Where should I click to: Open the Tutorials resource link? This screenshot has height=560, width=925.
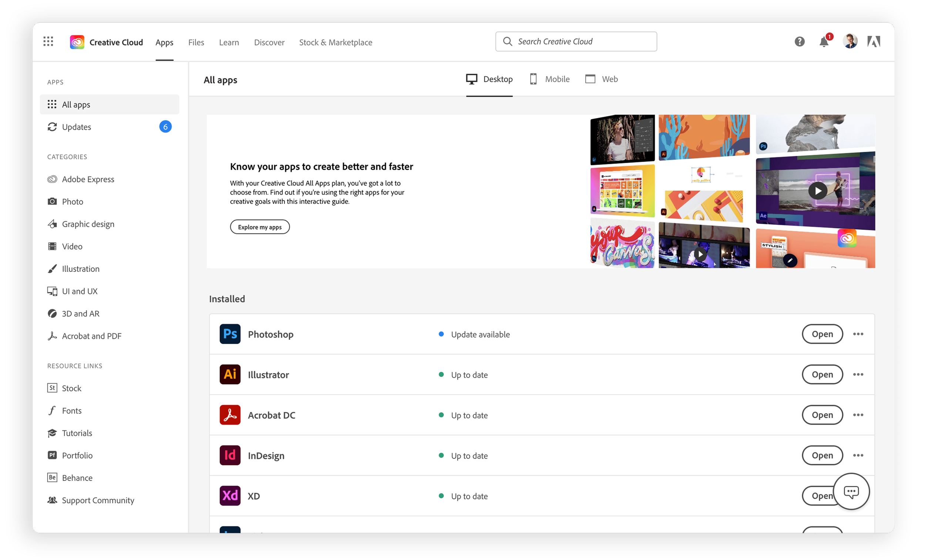click(70, 434)
